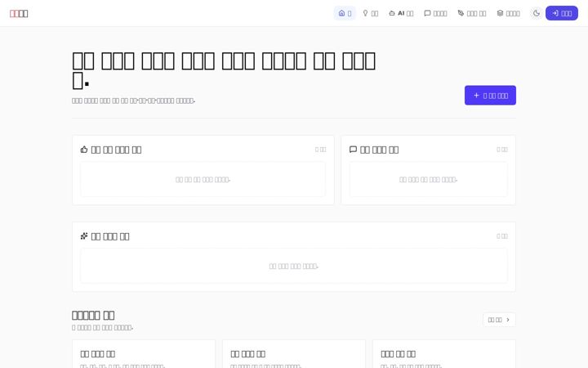Open the stacked layers icon navigation item

point(508,13)
